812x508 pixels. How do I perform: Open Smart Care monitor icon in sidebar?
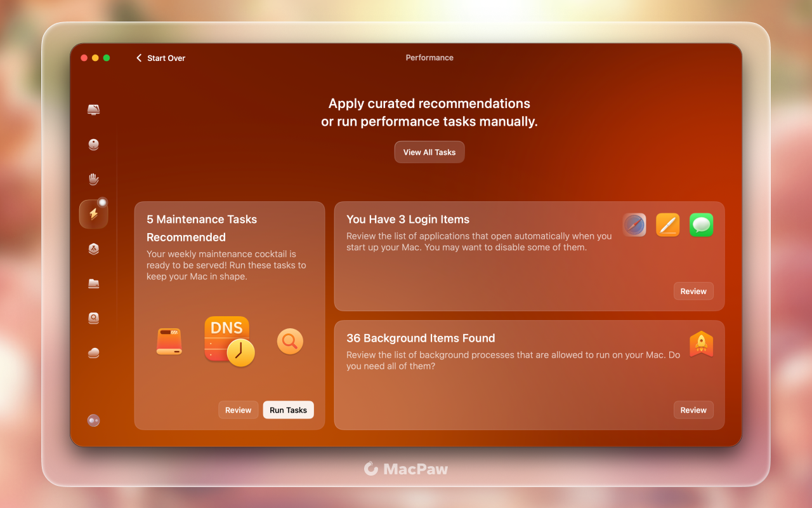(x=94, y=110)
